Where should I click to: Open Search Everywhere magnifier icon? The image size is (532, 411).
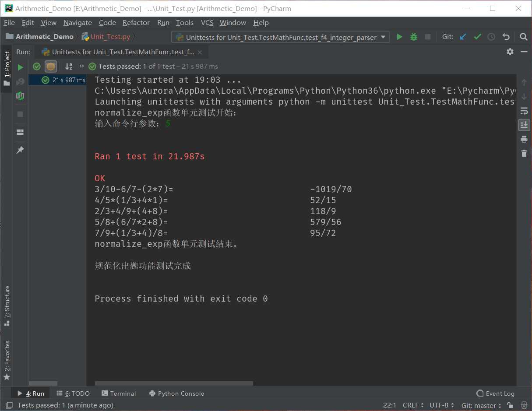click(523, 37)
